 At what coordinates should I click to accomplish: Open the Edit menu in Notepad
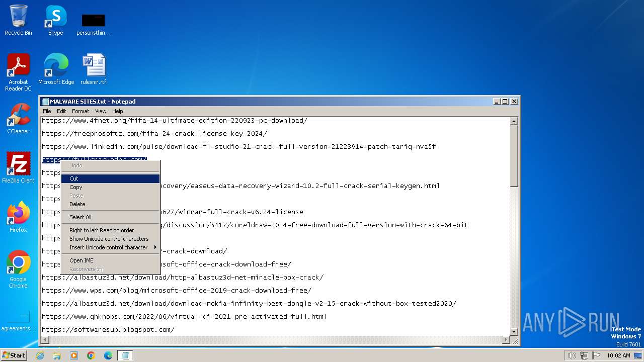[x=61, y=111]
